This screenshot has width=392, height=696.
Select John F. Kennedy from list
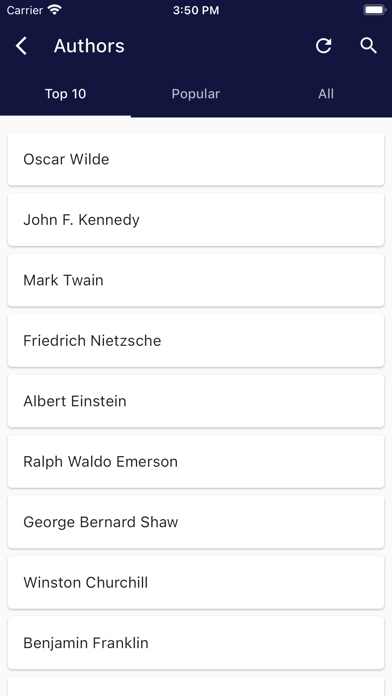tap(196, 220)
